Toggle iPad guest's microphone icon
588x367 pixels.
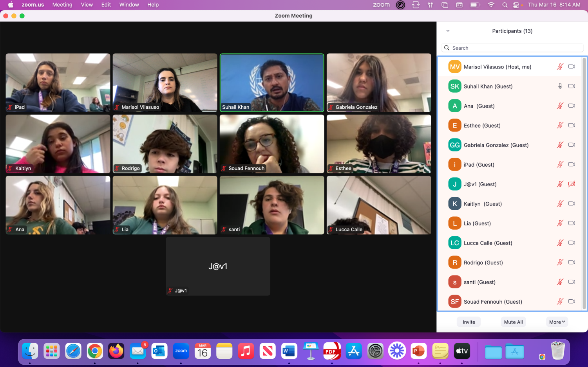[560, 164]
